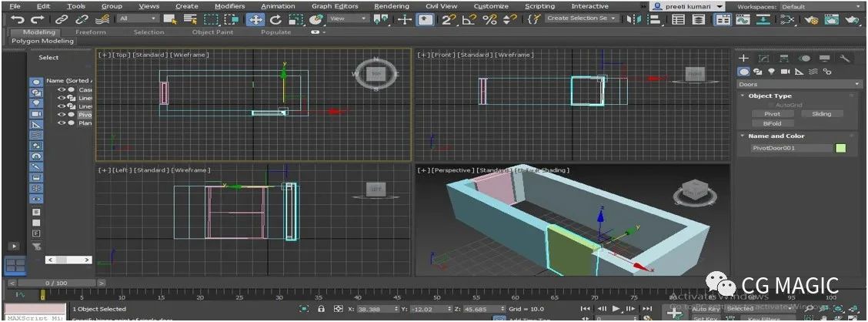Open Rendered Frame Window icon

coord(832,19)
